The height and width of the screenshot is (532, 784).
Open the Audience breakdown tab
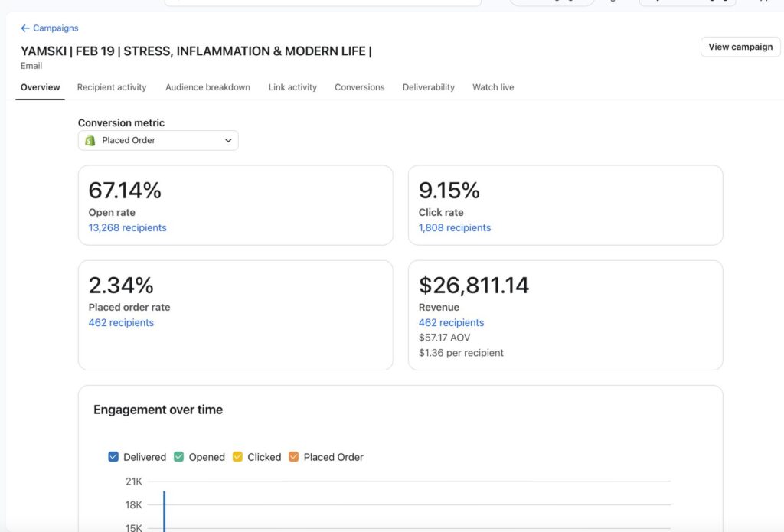tap(207, 87)
